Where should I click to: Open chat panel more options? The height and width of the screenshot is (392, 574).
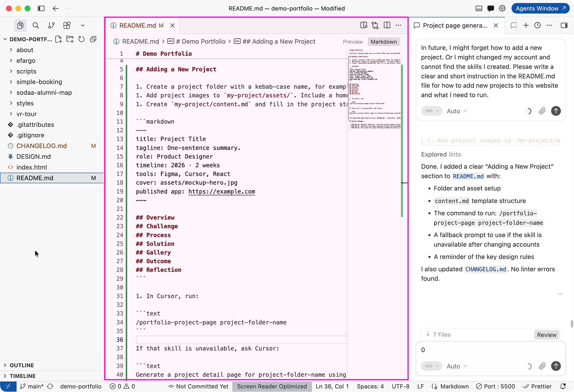coord(549,25)
